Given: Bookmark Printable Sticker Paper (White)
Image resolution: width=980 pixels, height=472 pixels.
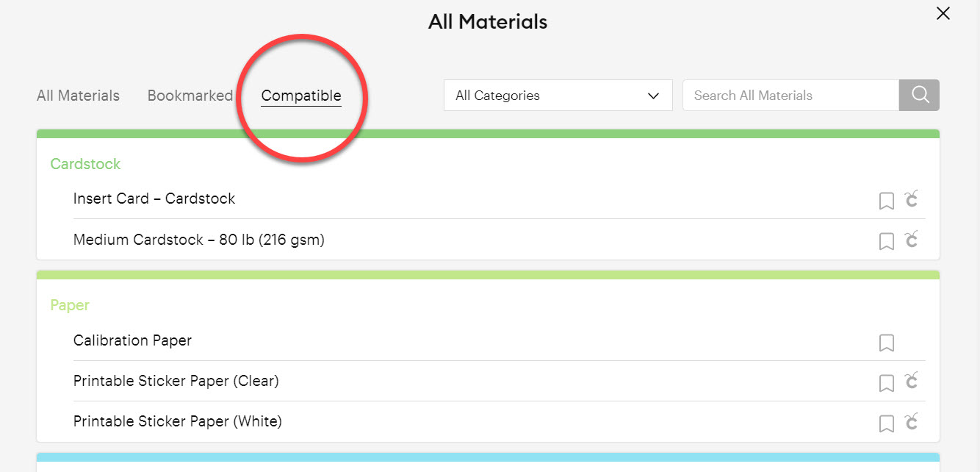Looking at the screenshot, I should coord(887,423).
